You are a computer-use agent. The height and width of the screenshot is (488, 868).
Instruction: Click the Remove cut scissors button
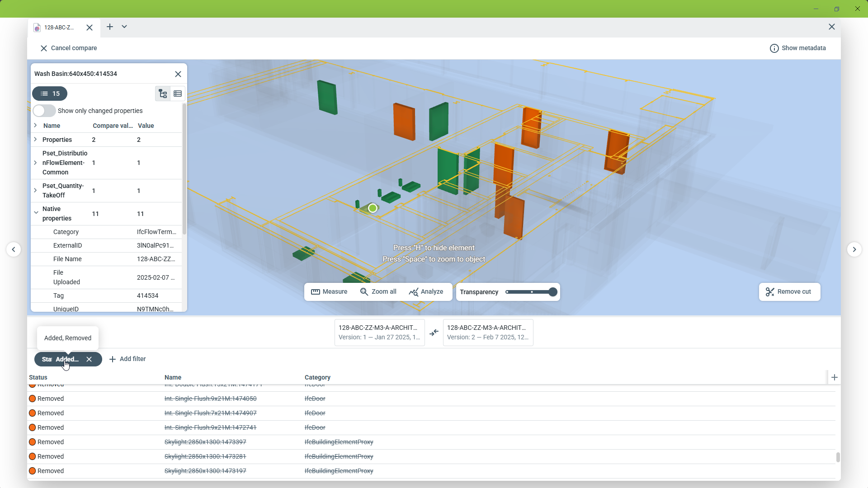tap(789, 291)
